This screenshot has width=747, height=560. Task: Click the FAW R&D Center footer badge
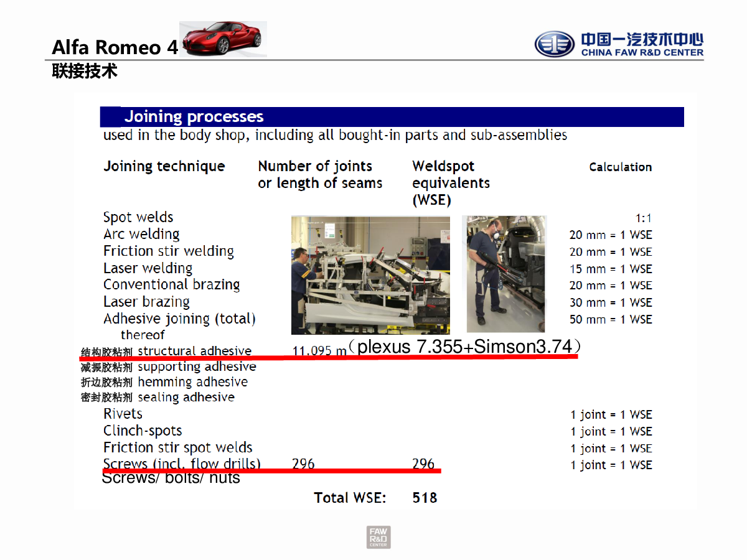tap(378, 537)
